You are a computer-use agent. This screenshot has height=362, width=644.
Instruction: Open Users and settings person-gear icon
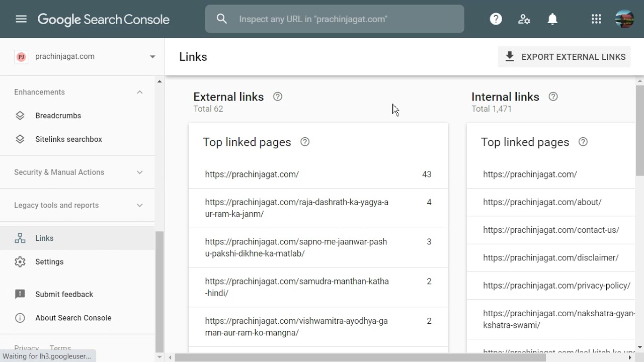524,19
